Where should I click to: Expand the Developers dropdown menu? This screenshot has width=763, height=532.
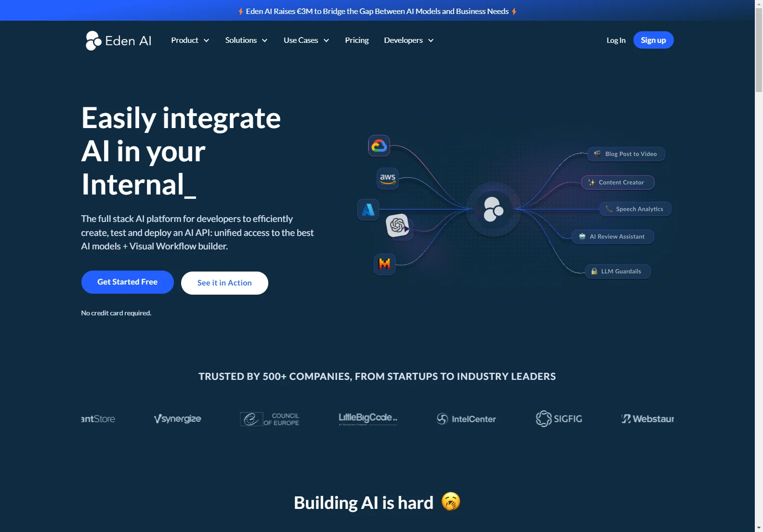(409, 40)
